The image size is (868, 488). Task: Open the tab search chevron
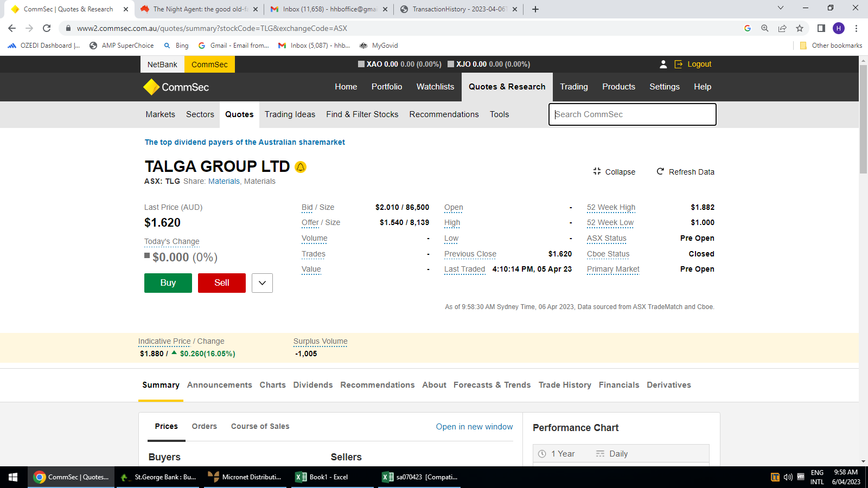tap(781, 8)
